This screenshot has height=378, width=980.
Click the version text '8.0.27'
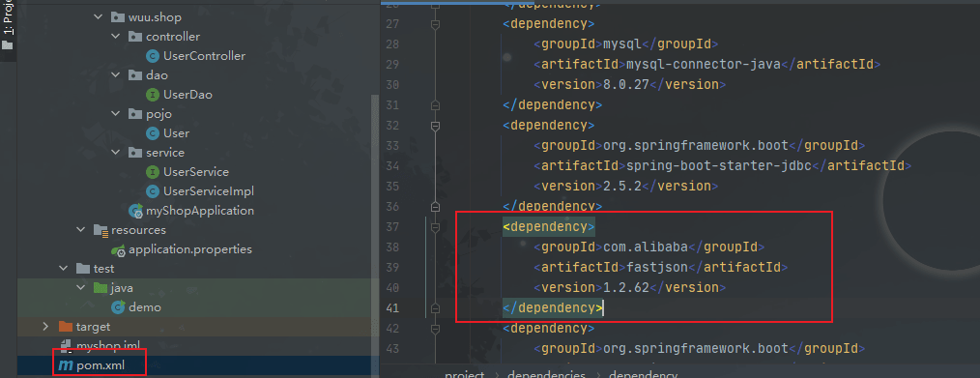(626, 84)
